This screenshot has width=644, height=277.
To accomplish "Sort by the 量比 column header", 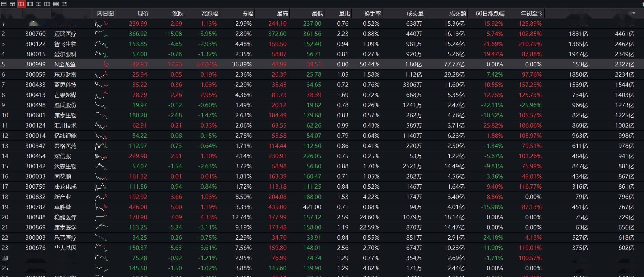I will (345, 13).
